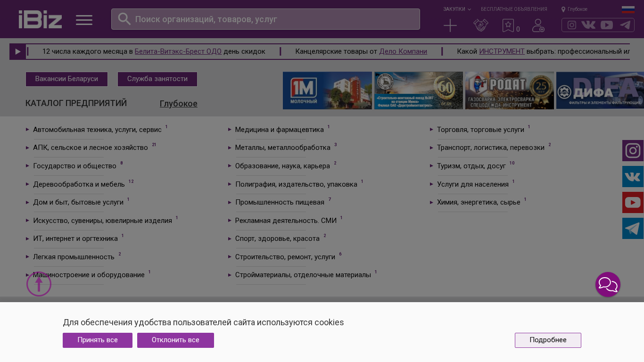Viewport: 644px width, 362px height.
Task: Click the Telegram side floating button
Action: tap(633, 229)
